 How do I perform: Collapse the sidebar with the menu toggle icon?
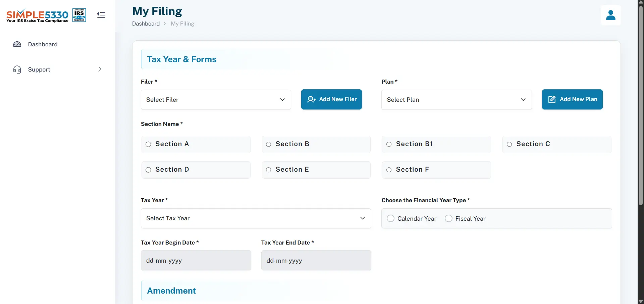[101, 15]
